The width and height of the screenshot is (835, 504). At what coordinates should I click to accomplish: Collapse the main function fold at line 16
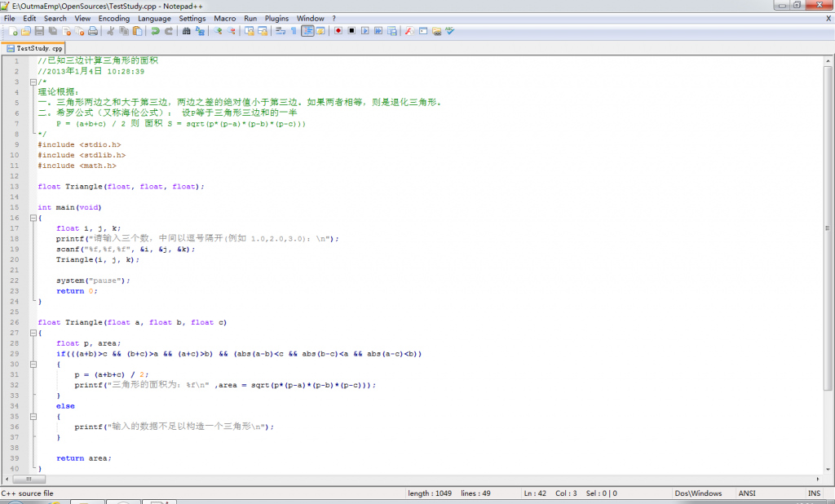33,218
